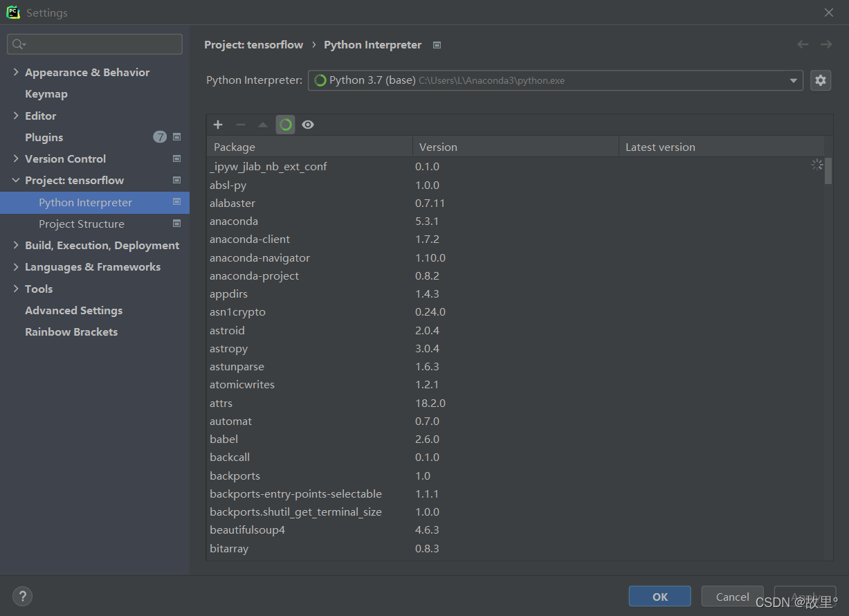The height and width of the screenshot is (616, 849).
Task: Select the beautifulsoup4 package row
Action: click(x=515, y=530)
